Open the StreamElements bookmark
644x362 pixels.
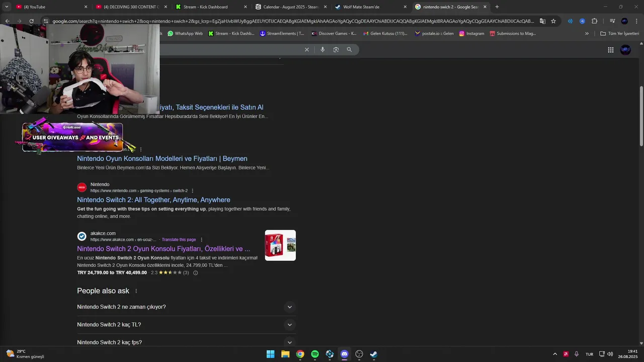click(x=282, y=34)
